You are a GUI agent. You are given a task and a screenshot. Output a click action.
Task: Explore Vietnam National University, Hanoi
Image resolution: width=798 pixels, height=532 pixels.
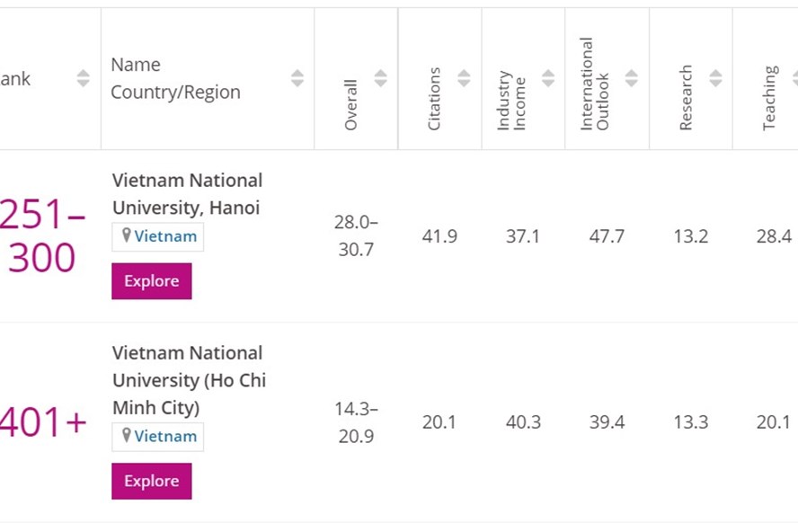(152, 281)
